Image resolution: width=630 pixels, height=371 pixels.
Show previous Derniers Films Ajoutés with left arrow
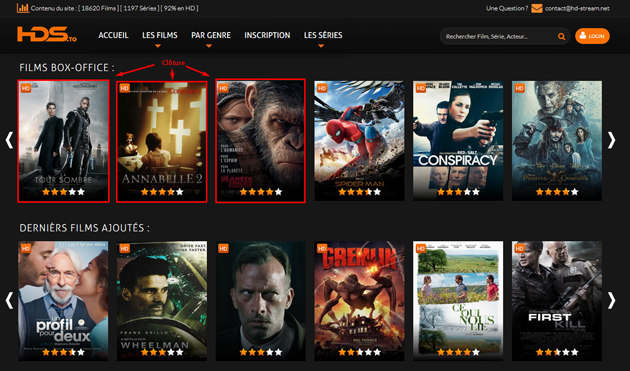click(x=9, y=300)
